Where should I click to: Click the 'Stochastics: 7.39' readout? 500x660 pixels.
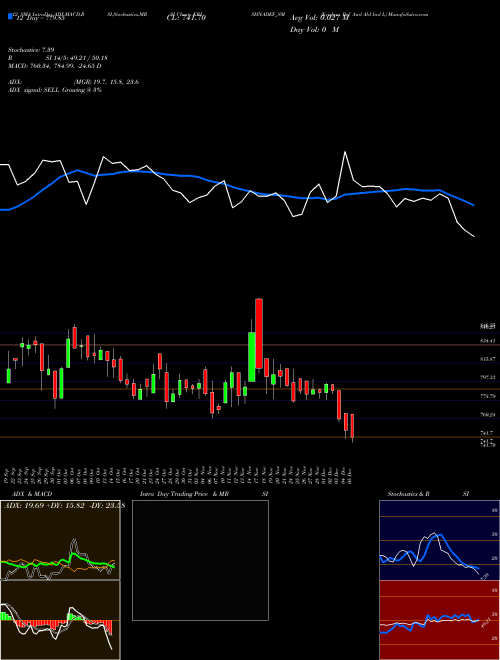[31, 50]
